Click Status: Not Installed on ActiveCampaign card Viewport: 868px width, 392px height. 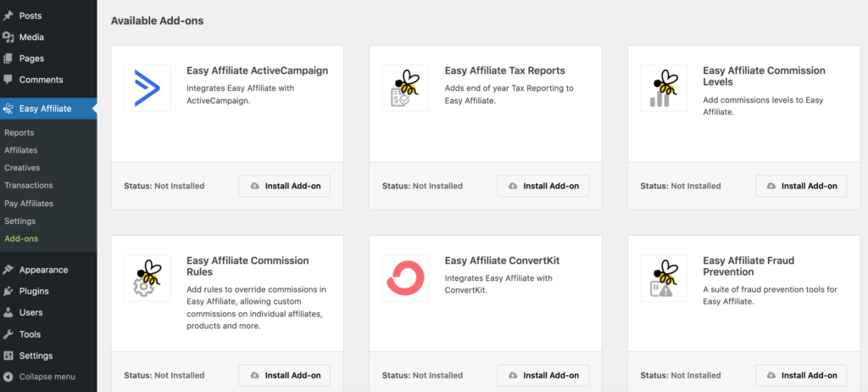coord(164,186)
